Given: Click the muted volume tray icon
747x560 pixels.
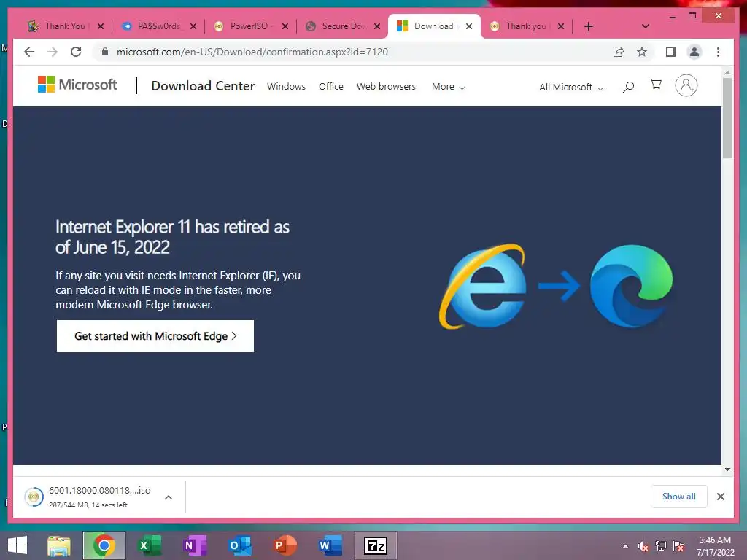Looking at the screenshot, I should (643, 546).
